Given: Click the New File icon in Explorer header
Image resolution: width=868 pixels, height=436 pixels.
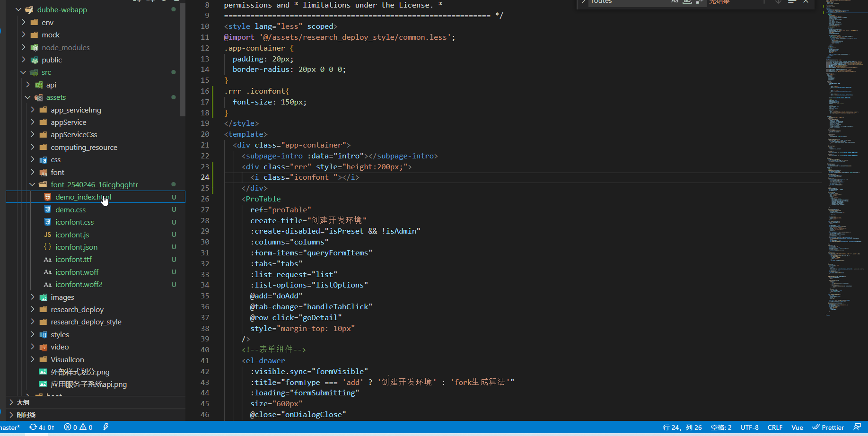Looking at the screenshot, I should coord(135,1).
